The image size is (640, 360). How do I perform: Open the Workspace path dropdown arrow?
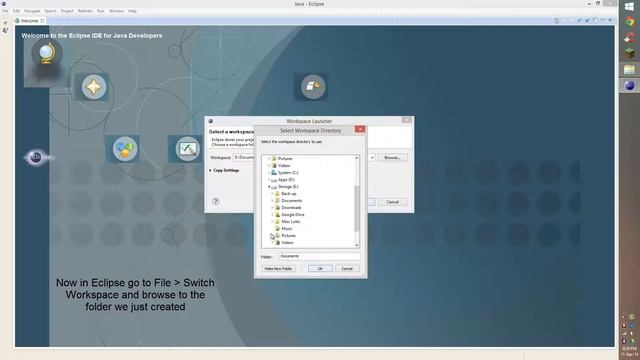tap(372, 158)
